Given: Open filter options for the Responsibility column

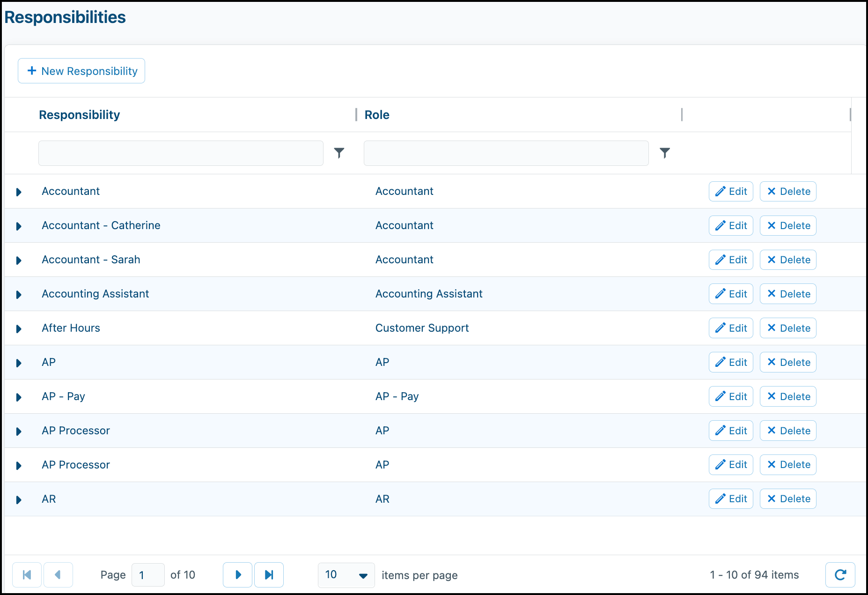Looking at the screenshot, I should click(339, 153).
